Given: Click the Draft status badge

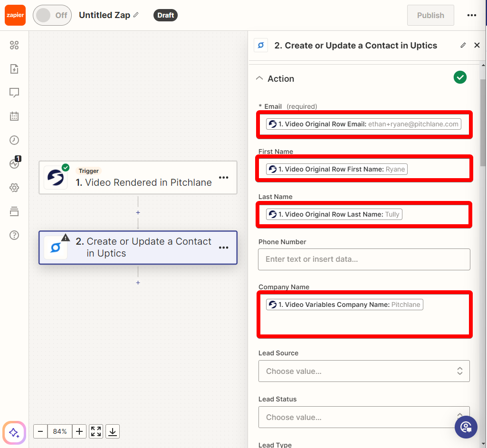Looking at the screenshot, I should click(x=165, y=15).
